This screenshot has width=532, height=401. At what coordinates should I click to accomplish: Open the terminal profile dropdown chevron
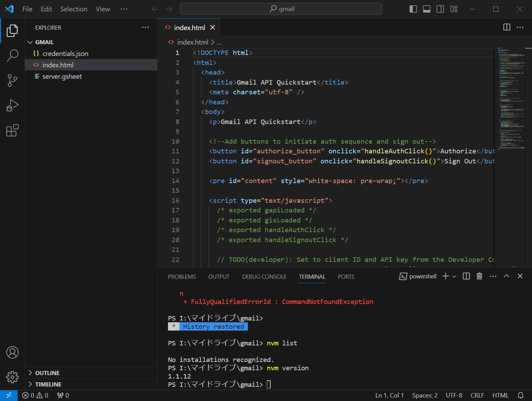(x=454, y=276)
